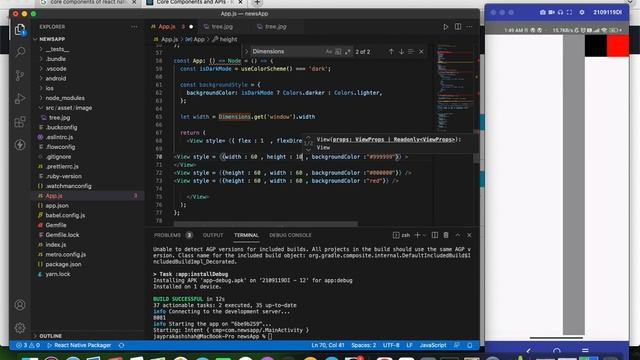Screen dimensions: 640x360
Task: Open a new browser tab with plus button
Action: pyautogui.click(x=257, y=2)
